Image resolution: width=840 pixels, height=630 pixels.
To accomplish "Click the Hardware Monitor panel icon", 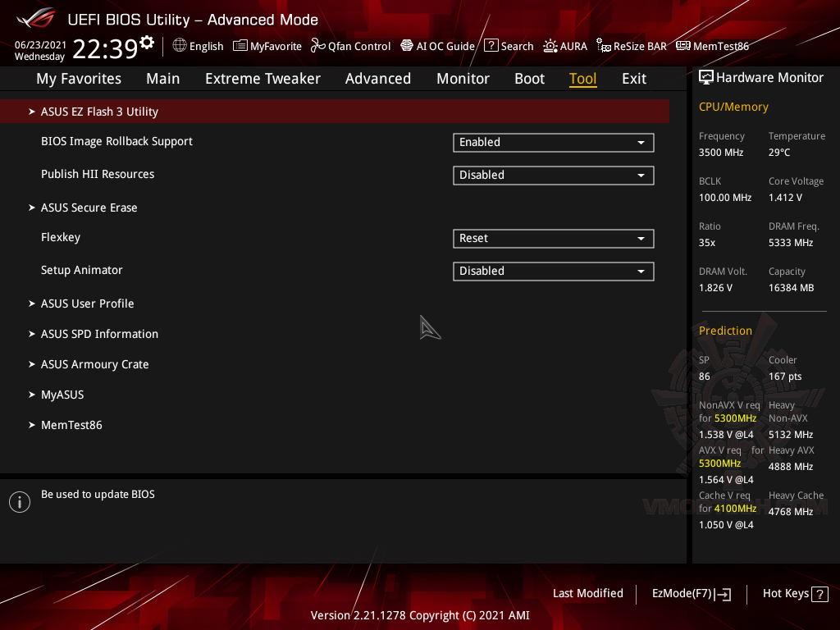I will pos(706,76).
